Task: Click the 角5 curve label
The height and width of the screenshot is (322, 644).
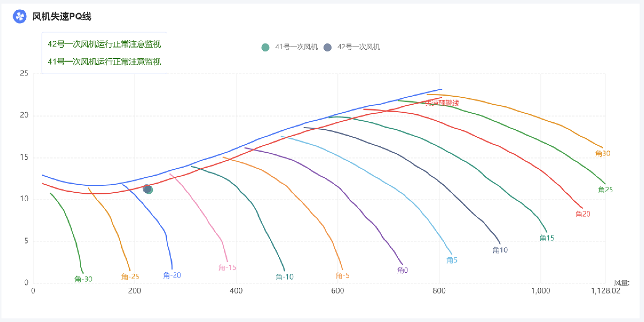Action: tap(452, 260)
